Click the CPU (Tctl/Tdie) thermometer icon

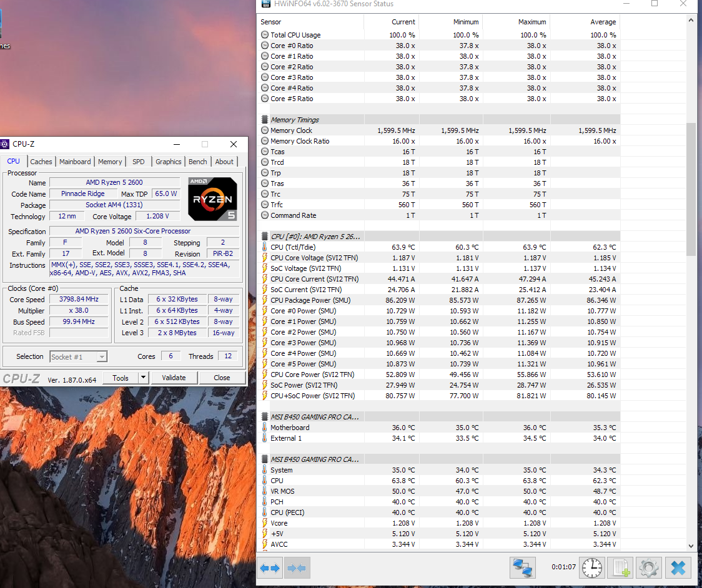pos(265,247)
